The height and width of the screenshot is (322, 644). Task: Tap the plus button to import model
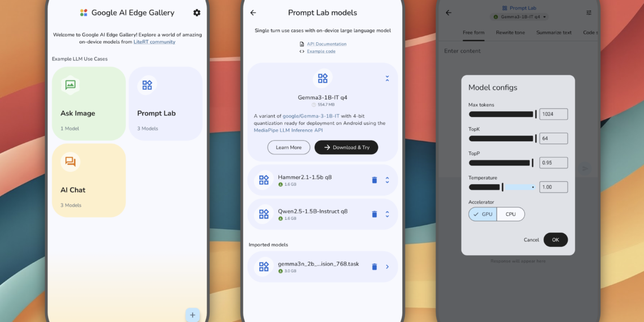click(x=192, y=315)
